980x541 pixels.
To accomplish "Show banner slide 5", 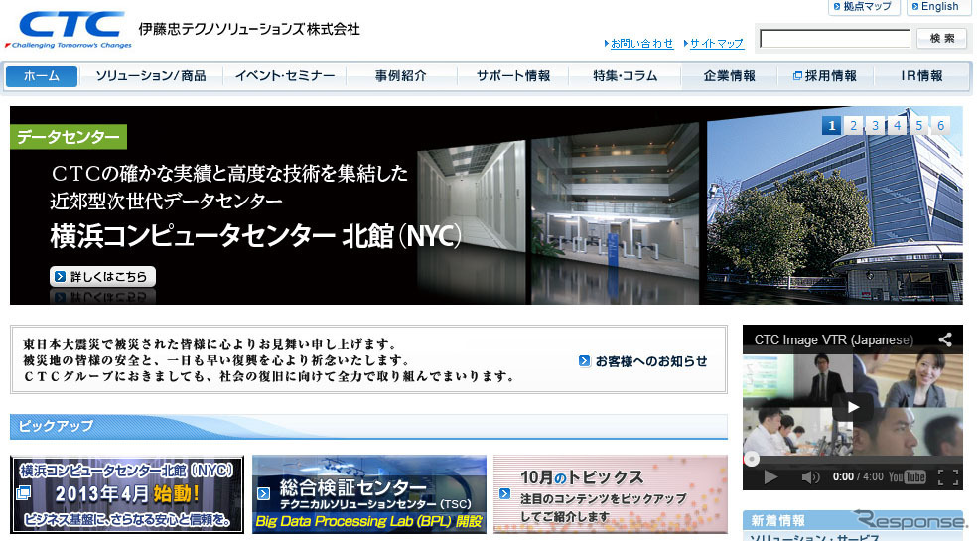I will 918,125.
